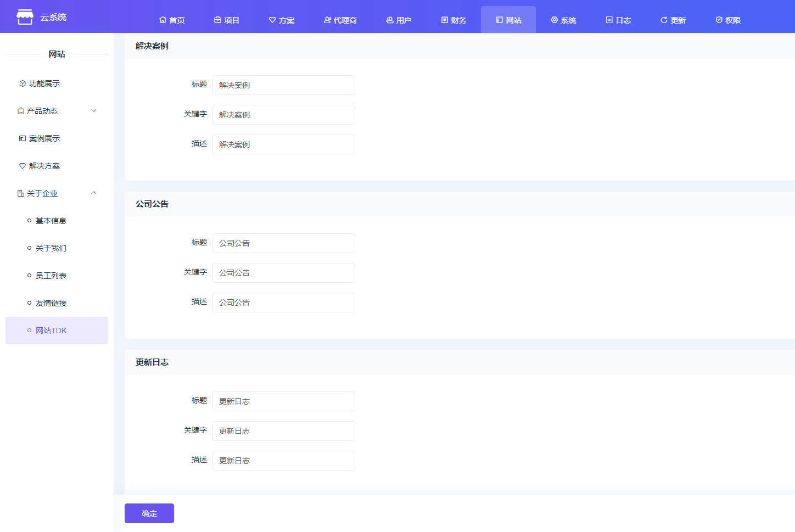Click the shield icon beside 权限
Viewport: 795px width, 532px height.
[719, 20]
